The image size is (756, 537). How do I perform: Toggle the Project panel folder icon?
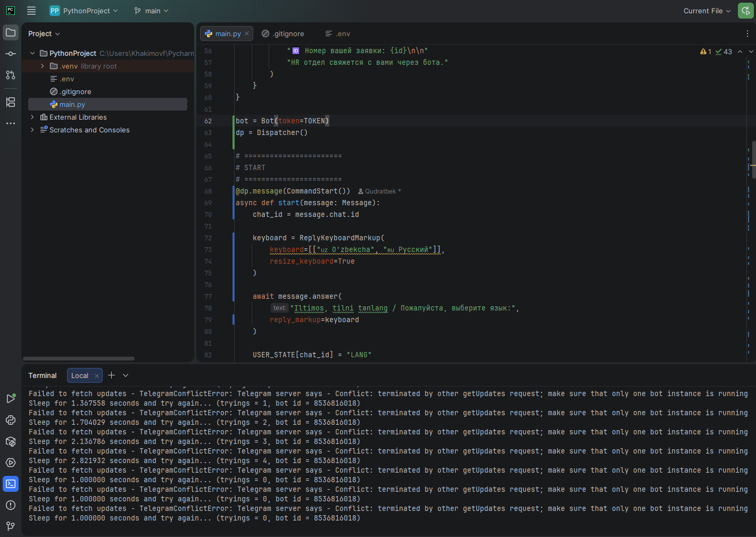11,32
